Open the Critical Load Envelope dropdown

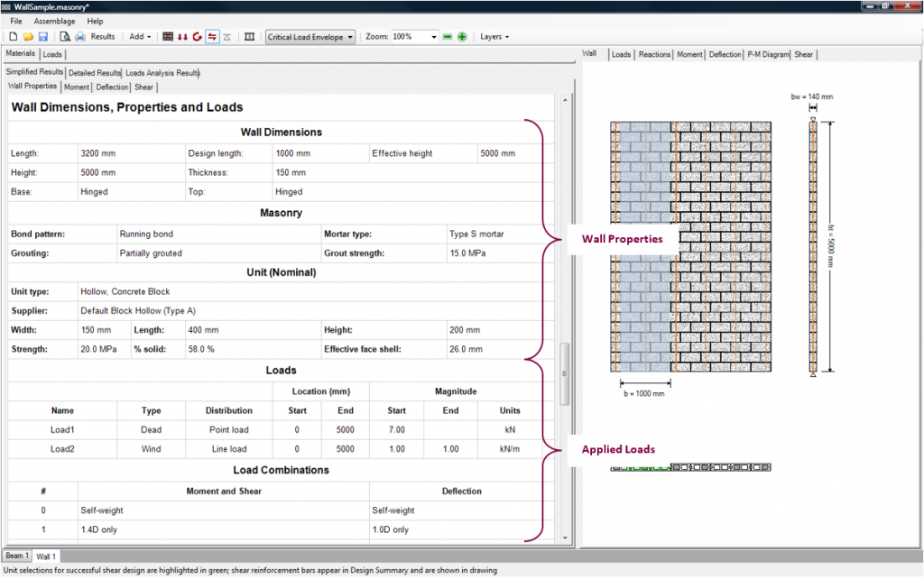pos(310,37)
